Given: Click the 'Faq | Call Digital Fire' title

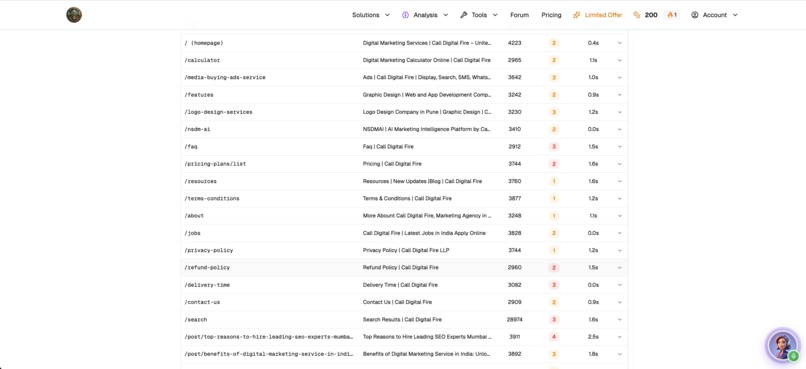Looking at the screenshot, I should (388, 147).
